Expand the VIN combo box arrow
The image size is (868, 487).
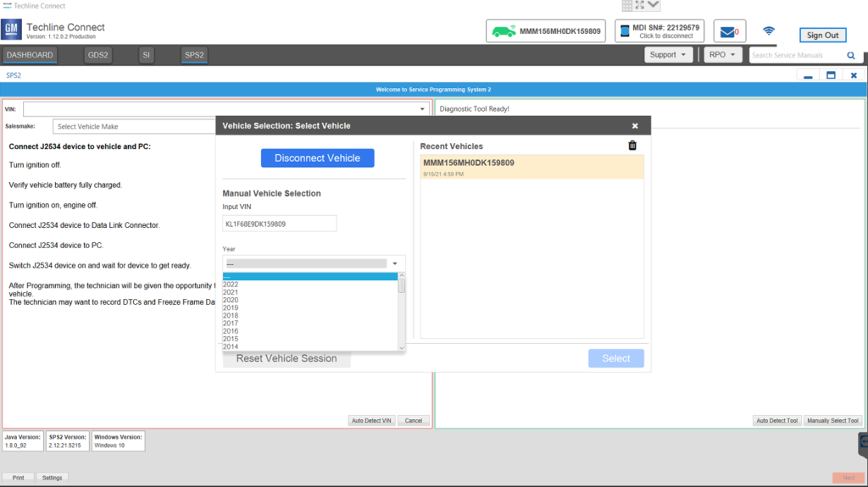[x=422, y=109]
